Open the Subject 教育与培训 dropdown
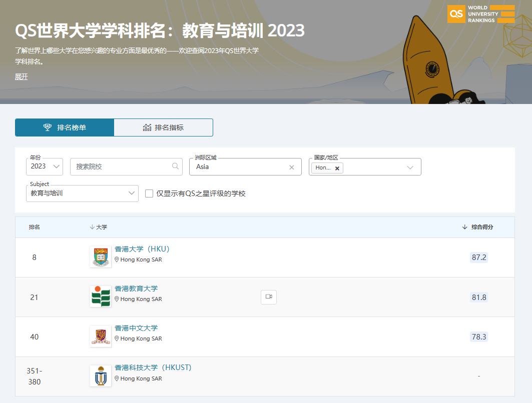Viewport: 532px width, 403px height. coord(82,193)
